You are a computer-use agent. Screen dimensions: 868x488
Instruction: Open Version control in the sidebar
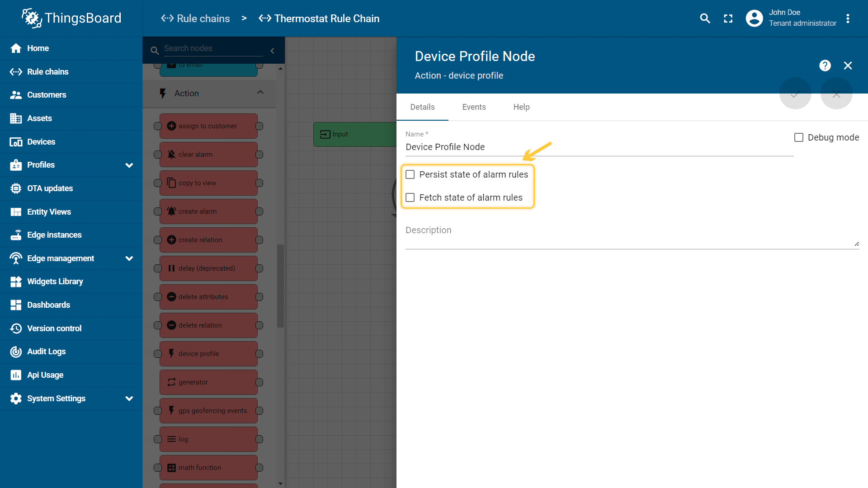point(71,328)
